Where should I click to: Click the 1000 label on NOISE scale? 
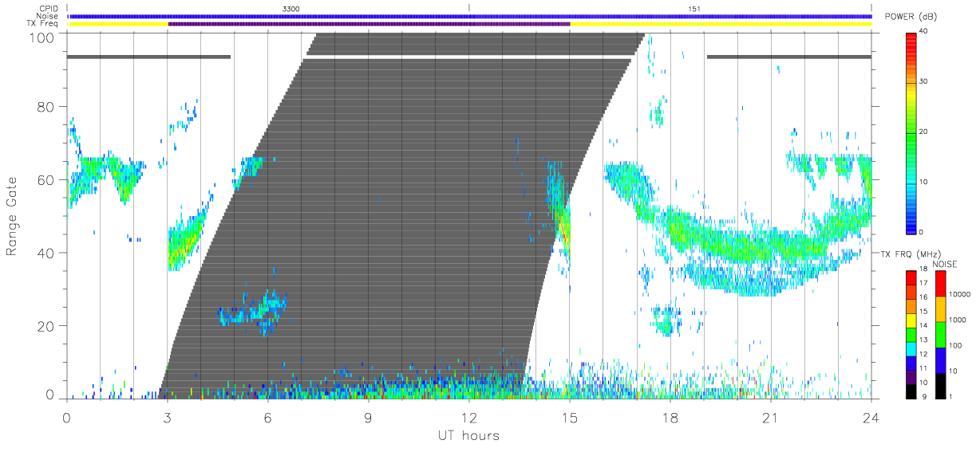click(x=958, y=320)
